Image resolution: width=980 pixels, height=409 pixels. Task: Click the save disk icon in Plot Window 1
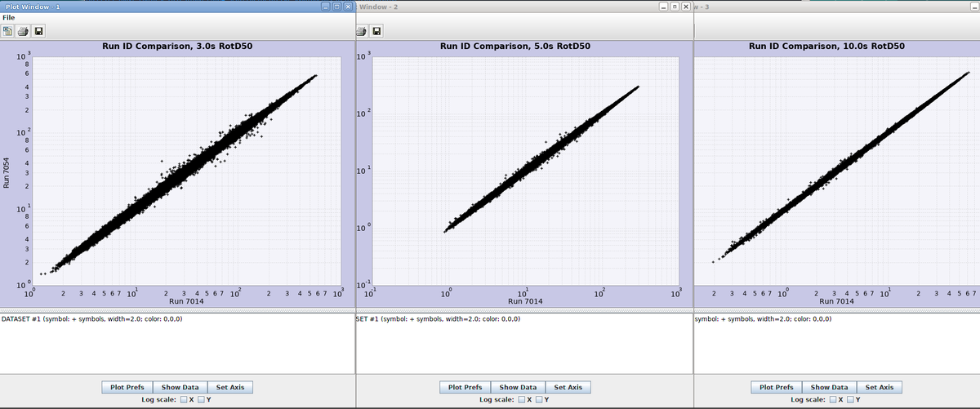pos(38,32)
